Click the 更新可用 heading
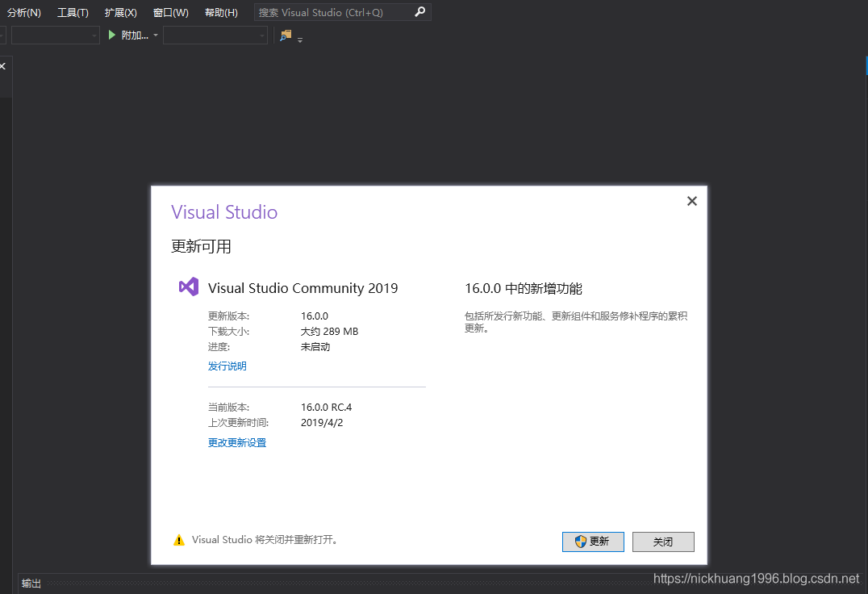The image size is (868, 594). (201, 246)
